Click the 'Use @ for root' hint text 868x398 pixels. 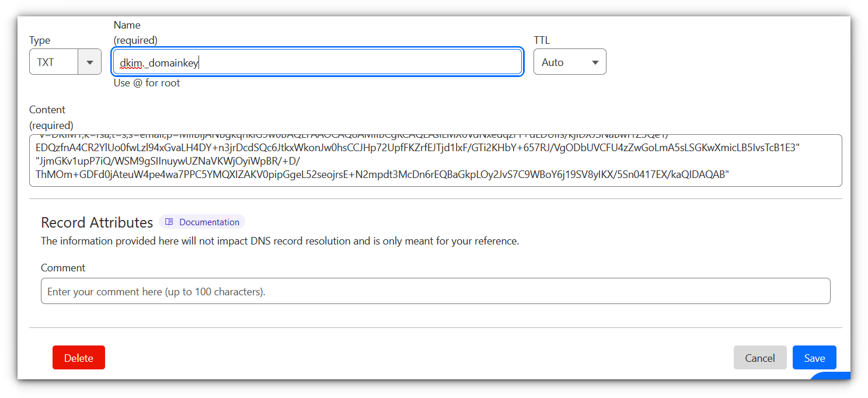(x=147, y=83)
